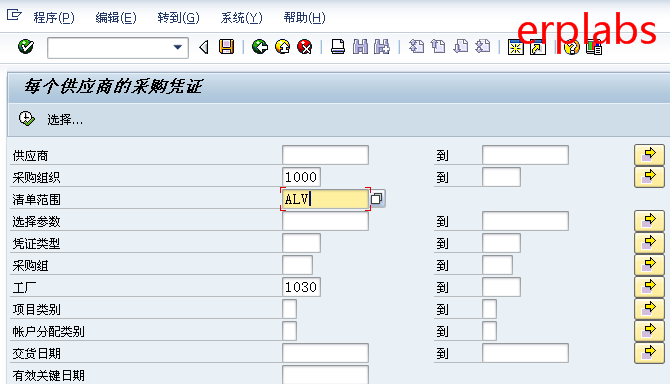Click the yellow Help question icon
Viewport: 670px width, 384px height.
click(571, 47)
